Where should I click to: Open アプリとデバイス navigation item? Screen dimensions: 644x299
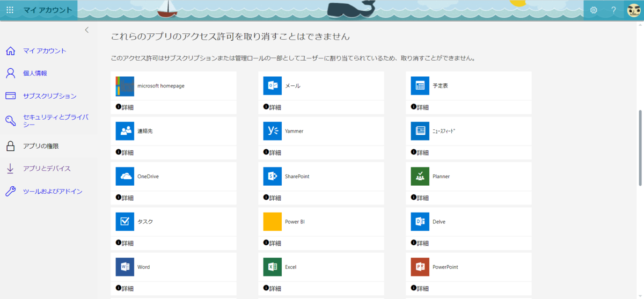pos(47,169)
